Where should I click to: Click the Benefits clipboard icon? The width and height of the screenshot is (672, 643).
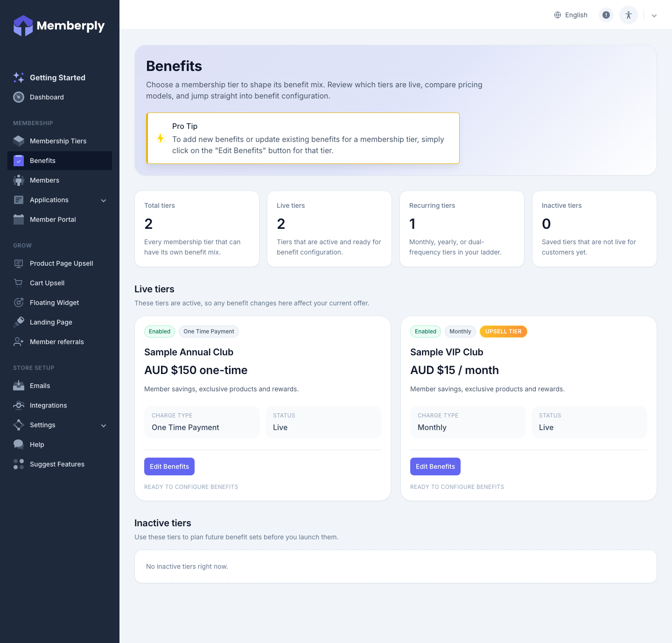19,161
